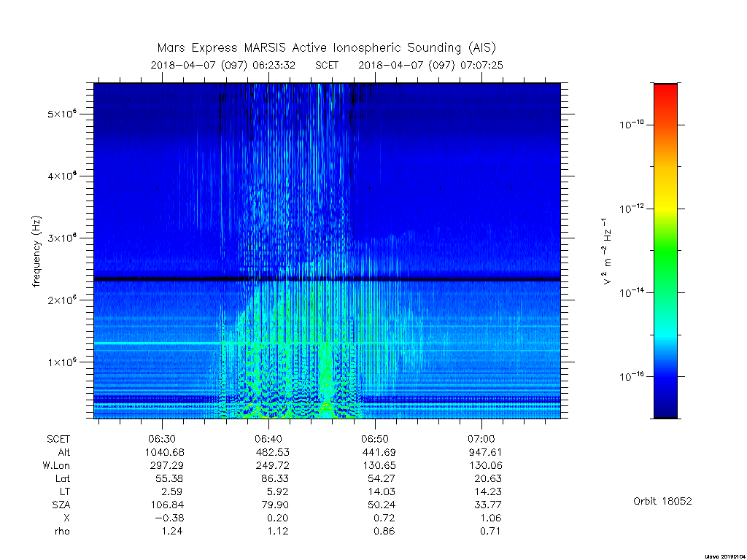
Task: Click the latitude value '55.38'
Action: (169, 478)
